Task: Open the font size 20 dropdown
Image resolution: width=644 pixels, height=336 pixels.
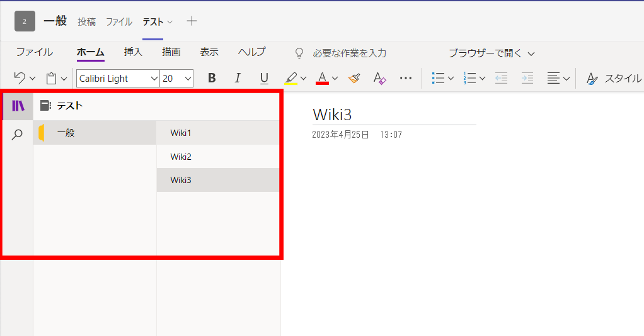Action: tap(188, 79)
